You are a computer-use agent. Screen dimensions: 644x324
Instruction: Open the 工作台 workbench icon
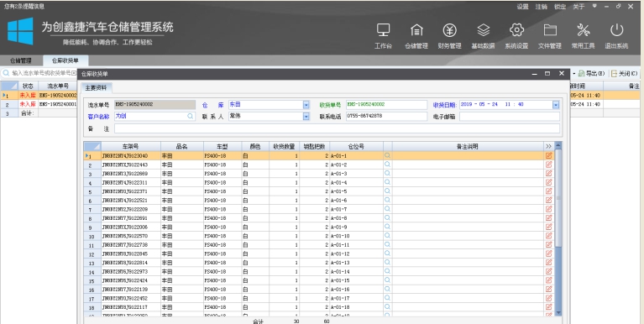coord(383,36)
